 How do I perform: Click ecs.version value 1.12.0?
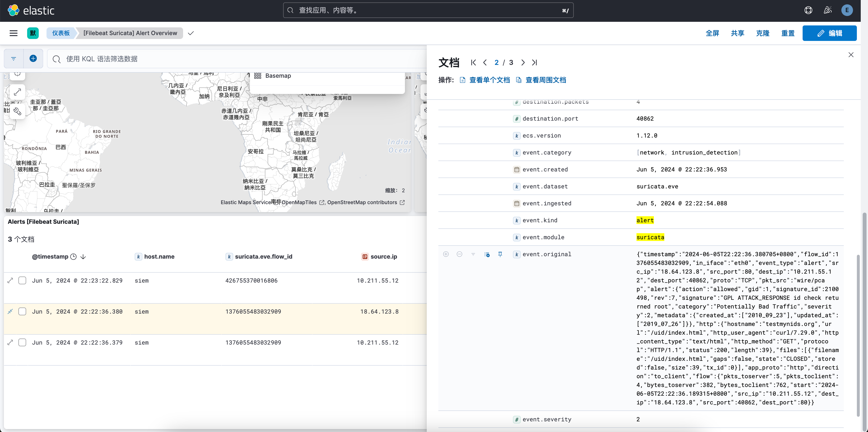coord(647,135)
